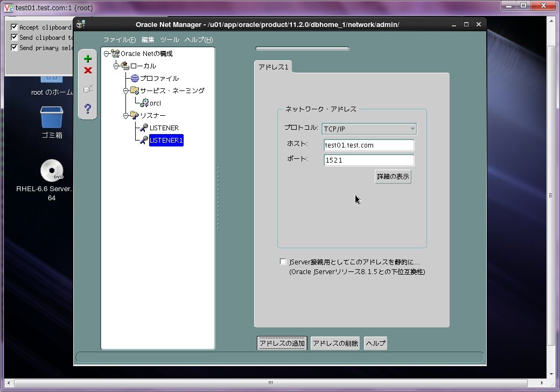Click the アドレスの追加 button

point(282,344)
